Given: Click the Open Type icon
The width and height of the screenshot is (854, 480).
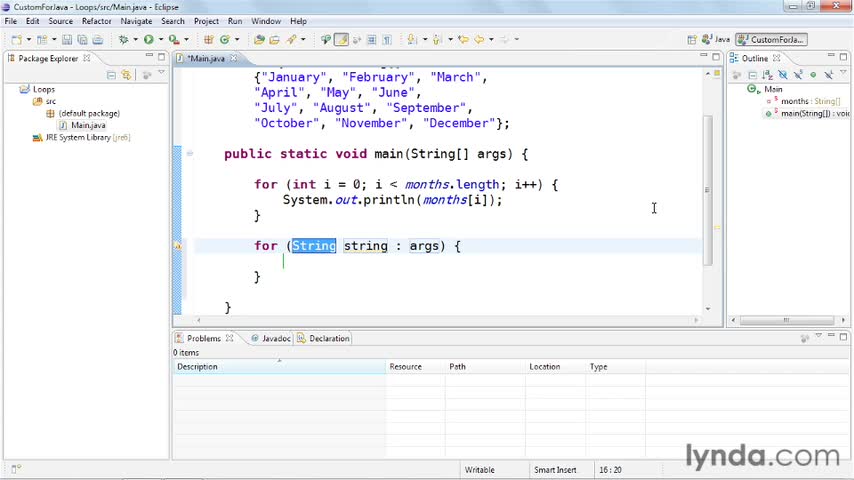Looking at the screenshot, I should pyautogui.click(x=259, y=40).
